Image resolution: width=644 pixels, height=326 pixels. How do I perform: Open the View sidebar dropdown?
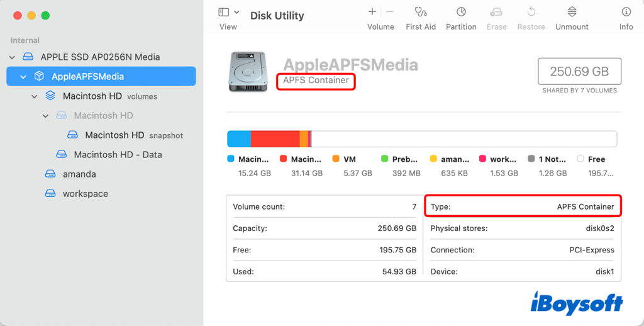tap(228, 12)
